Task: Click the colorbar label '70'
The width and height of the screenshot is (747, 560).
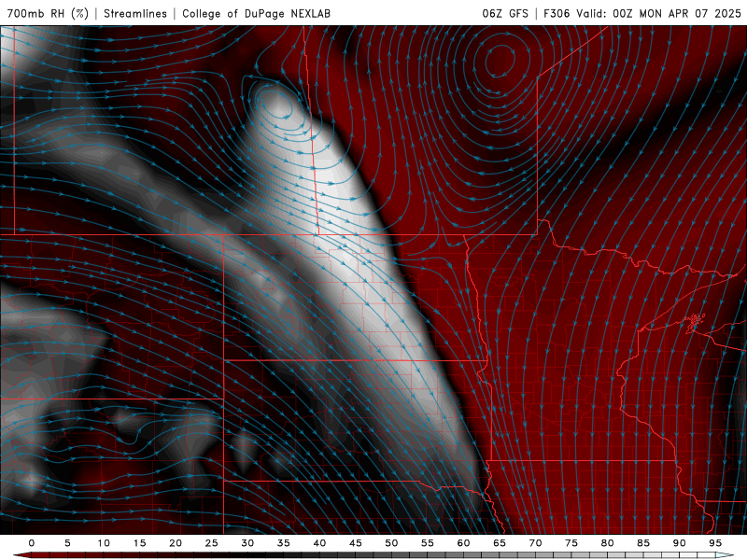Action: [x=535, y=543]
